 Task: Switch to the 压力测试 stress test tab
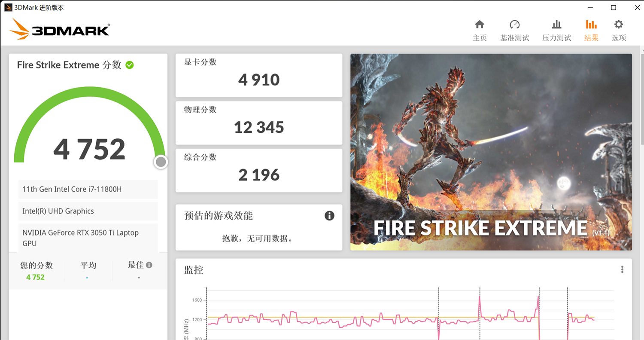click(556, 31)
